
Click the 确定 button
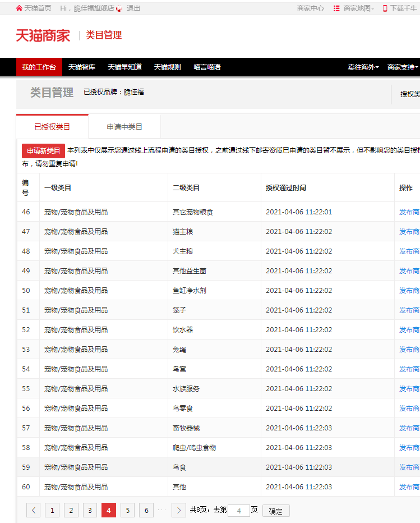point(276,511)
